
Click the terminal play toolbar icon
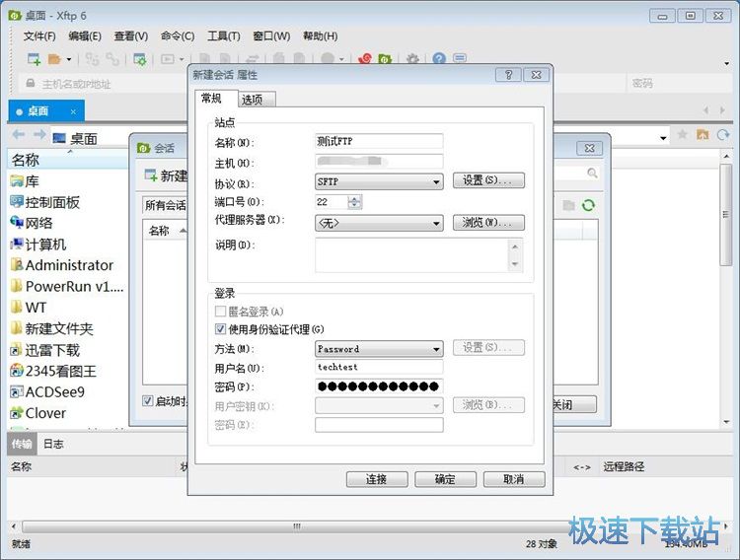[168, 59]
